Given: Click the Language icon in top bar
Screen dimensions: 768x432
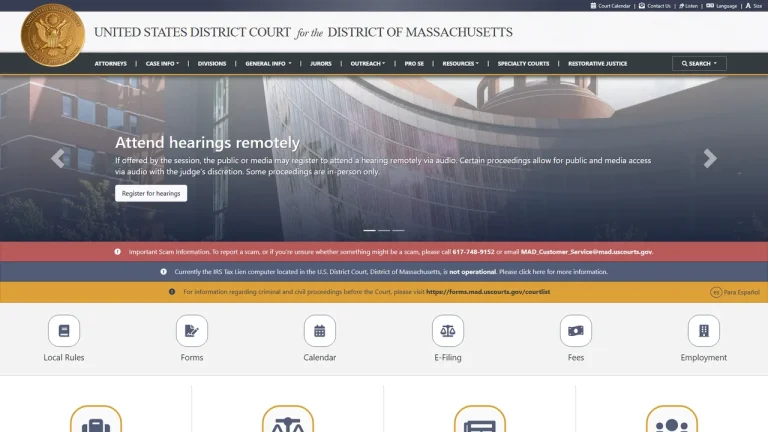Looking at the screenshot, I should coord(710,6).
